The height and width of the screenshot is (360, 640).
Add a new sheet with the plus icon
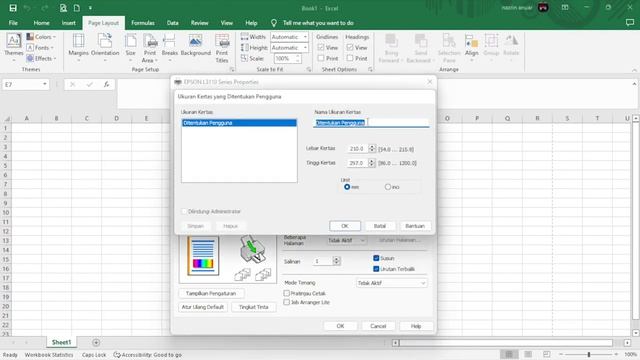(x=96, y=342)
